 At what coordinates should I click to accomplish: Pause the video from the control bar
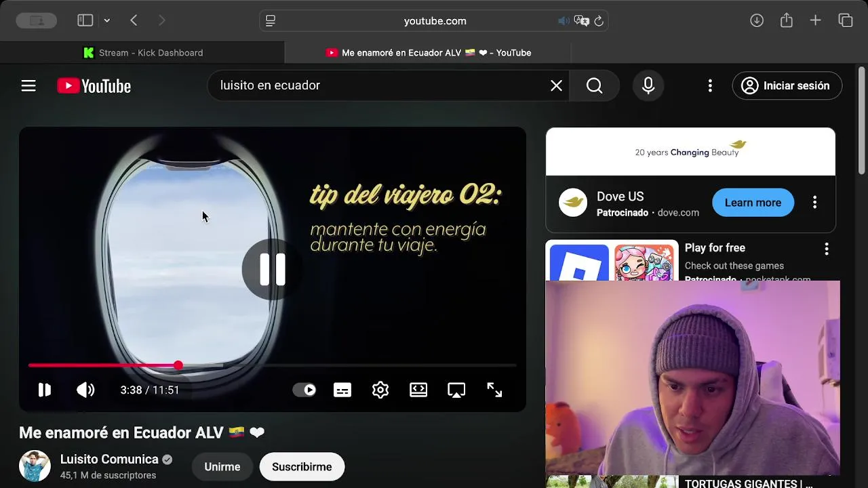pyautogui.click(x=44, y=390)
